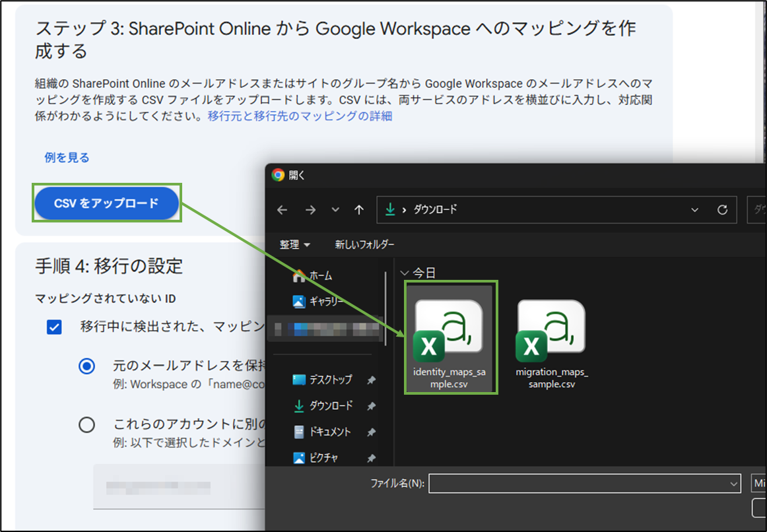Open the 例を見る link

67,158
